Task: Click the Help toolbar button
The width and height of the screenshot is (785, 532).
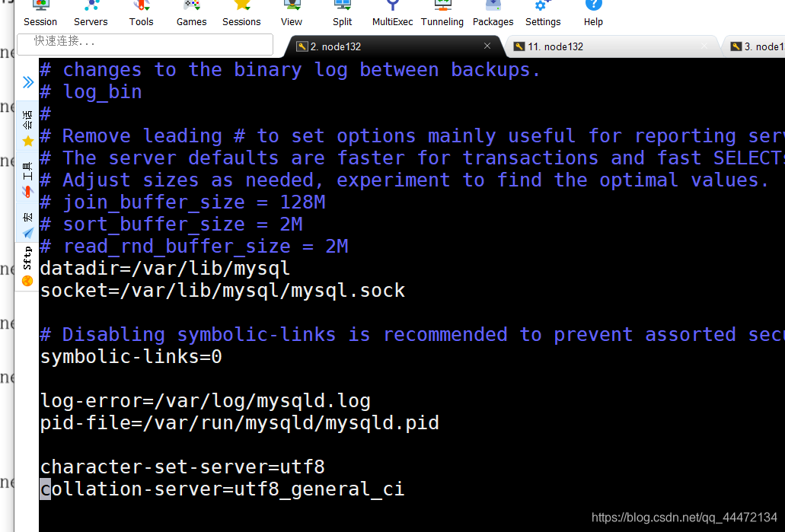Action: point(592,13)
